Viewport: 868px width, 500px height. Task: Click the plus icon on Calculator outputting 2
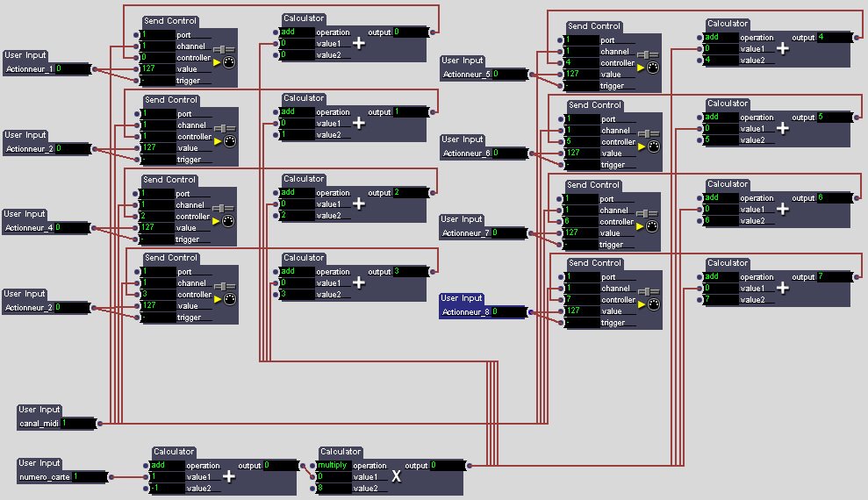[x=358, y=204]
